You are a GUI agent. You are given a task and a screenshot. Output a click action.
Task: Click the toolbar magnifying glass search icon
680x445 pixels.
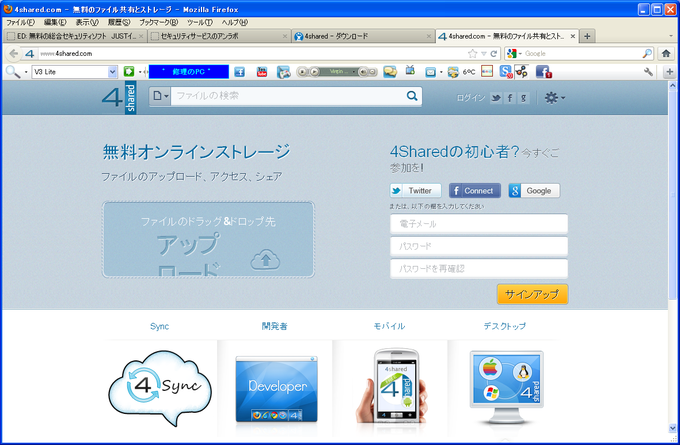pyautogui.click(x=12, y=72)
